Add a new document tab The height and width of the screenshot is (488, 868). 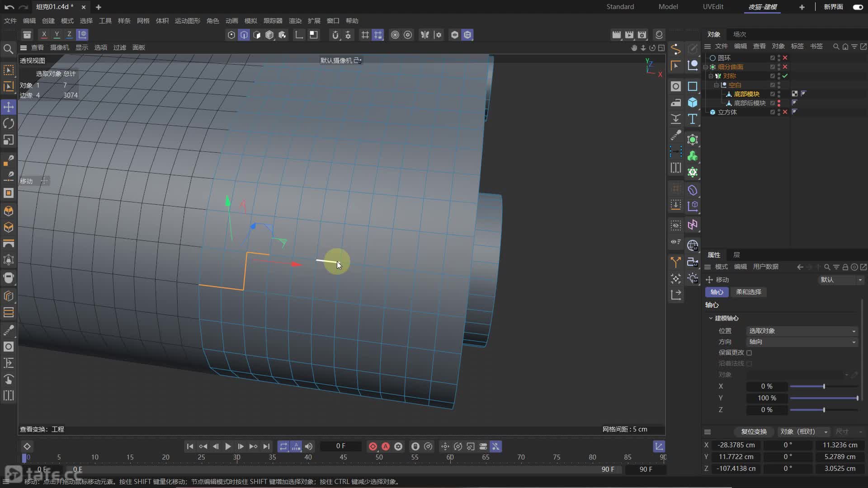tap(99, 7)
